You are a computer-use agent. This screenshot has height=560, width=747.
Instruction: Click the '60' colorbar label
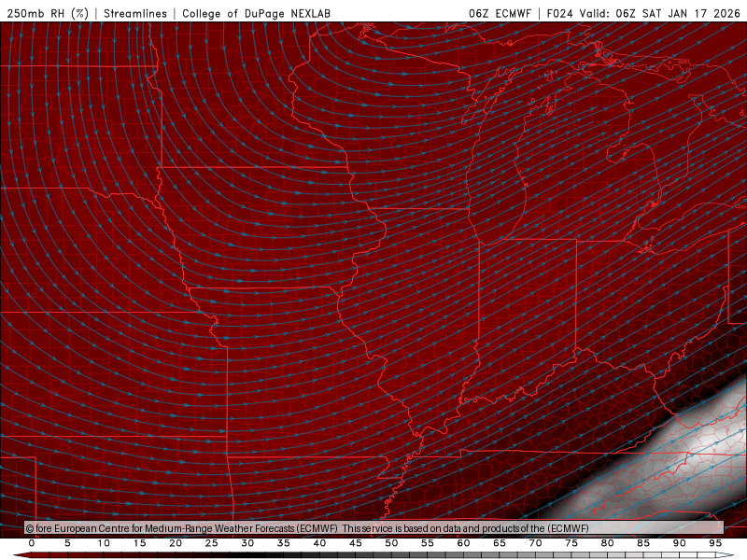pos(463,543)
